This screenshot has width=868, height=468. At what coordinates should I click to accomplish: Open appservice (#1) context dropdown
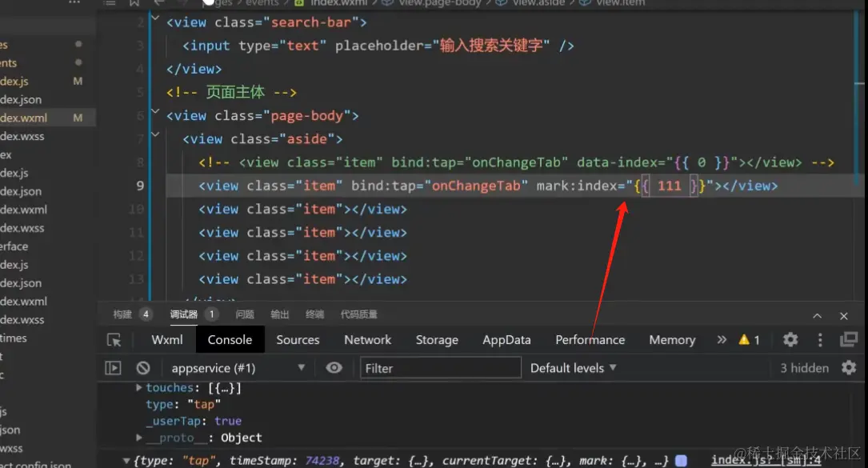coord(238,368)
